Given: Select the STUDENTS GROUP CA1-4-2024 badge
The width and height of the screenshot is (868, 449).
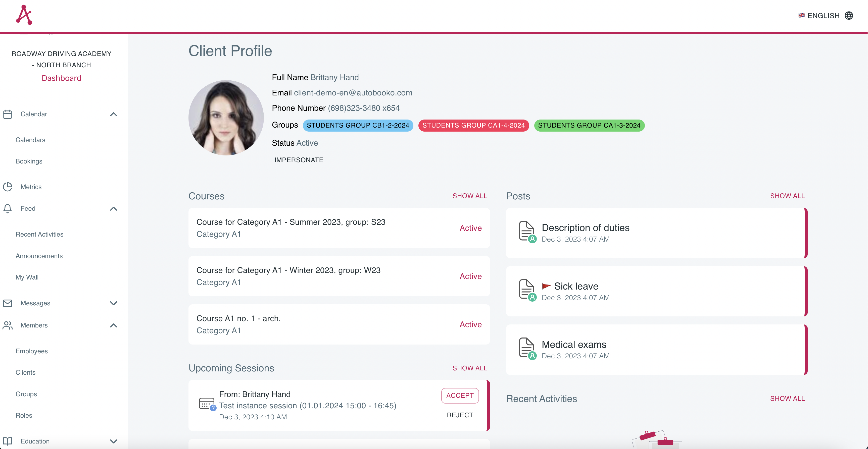Looking at the screenshot, I should point(473,125).
